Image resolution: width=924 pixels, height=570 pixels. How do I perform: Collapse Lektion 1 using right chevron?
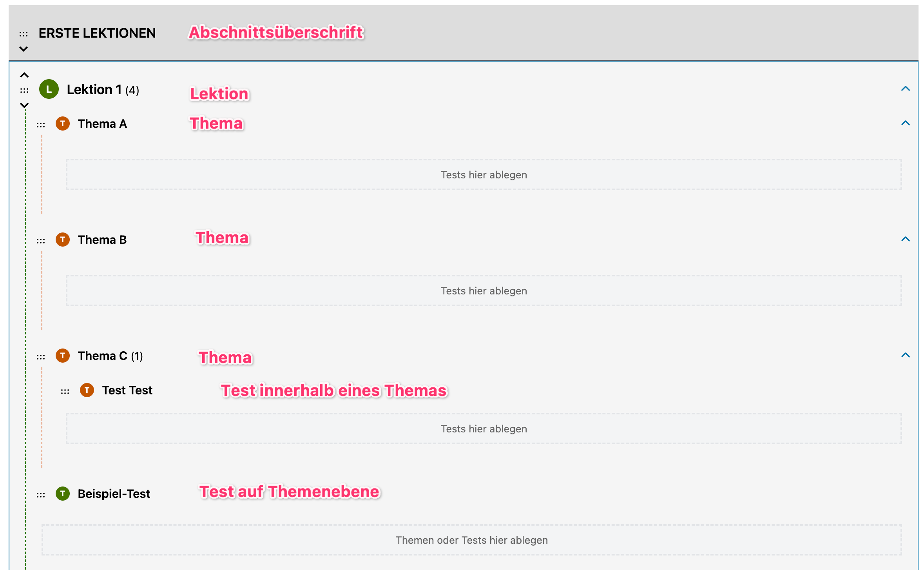[x=906, y=89]
